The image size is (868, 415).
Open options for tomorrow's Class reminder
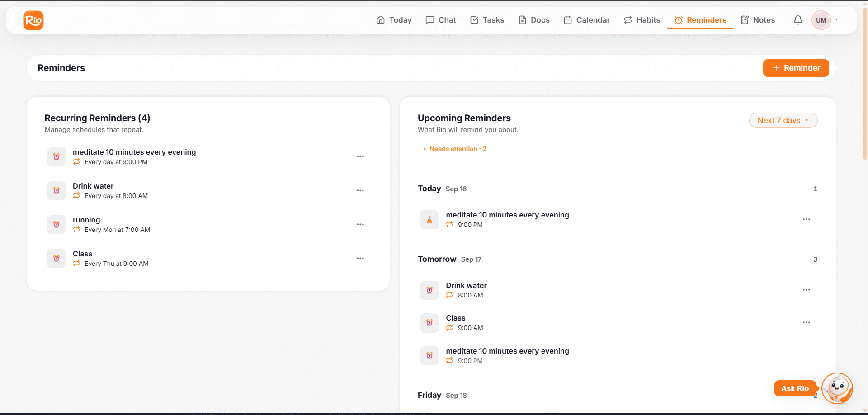pos(807,322)
